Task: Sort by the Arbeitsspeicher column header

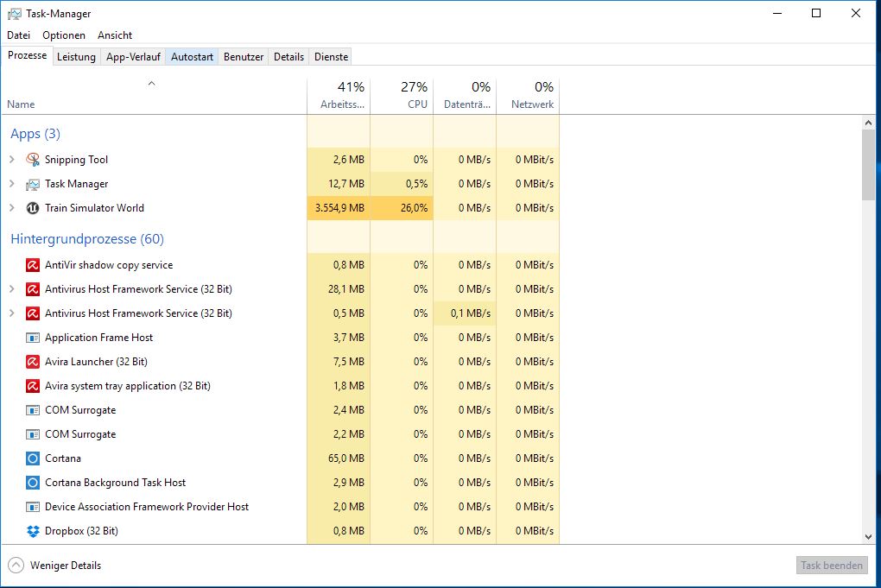Action: pyautogui.click(x=338, y=95)
